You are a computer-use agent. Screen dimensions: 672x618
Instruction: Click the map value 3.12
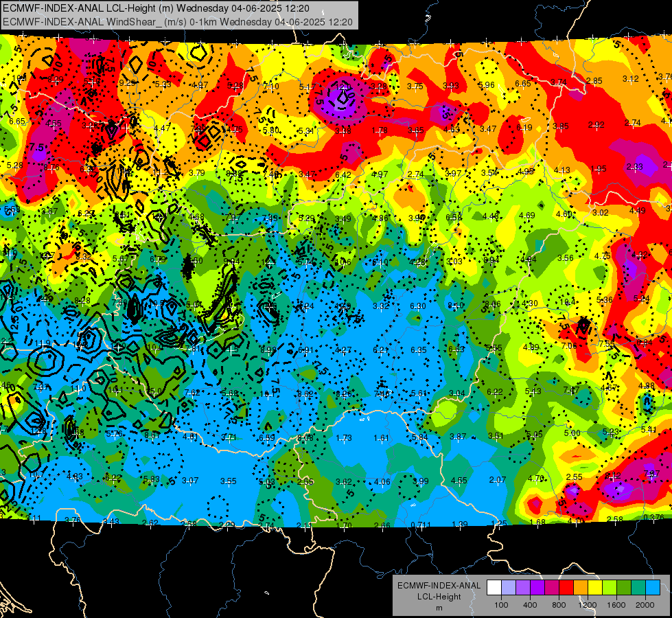[630, 79]
